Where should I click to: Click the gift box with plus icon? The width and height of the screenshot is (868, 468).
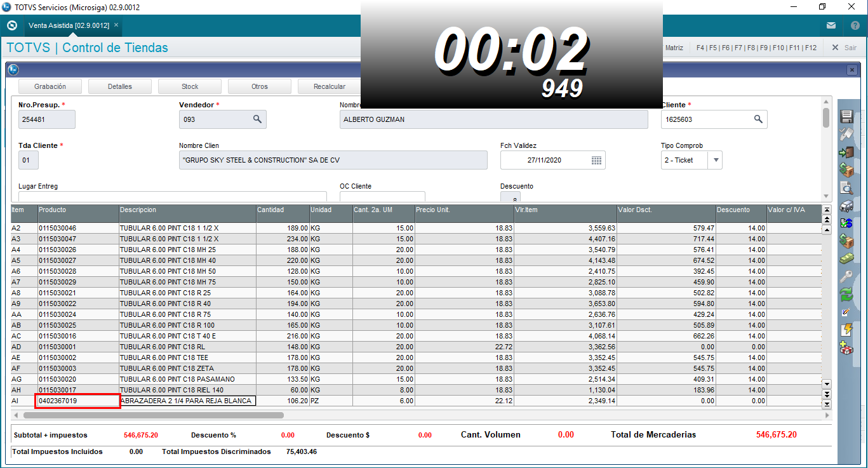point(846,347)
